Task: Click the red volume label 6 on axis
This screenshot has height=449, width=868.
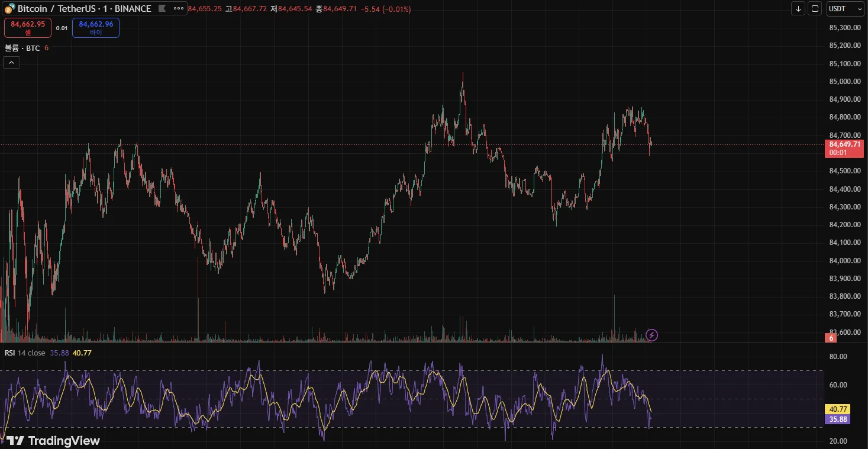Action: 831,338
